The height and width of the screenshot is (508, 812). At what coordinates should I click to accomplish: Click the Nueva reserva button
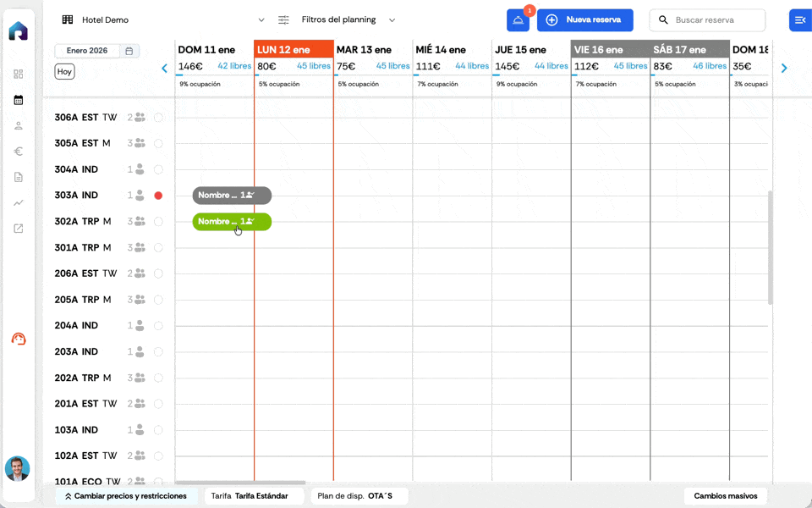click(x=584, y=19)
